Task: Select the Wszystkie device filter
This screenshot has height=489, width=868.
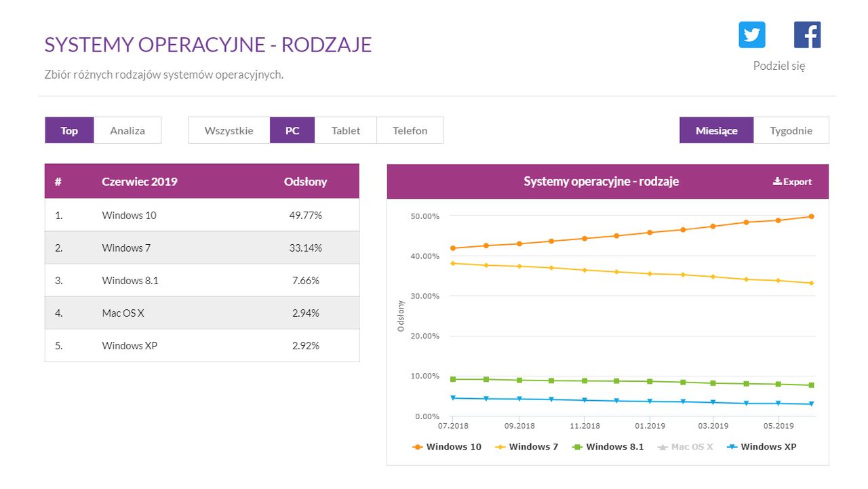Action: pyautogui.click(x=229, y=130)
